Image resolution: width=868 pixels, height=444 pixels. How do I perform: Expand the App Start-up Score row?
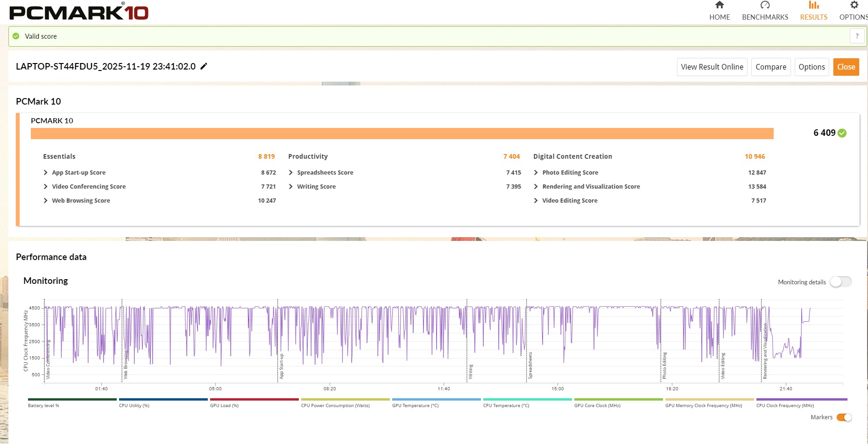coord(46,173)
